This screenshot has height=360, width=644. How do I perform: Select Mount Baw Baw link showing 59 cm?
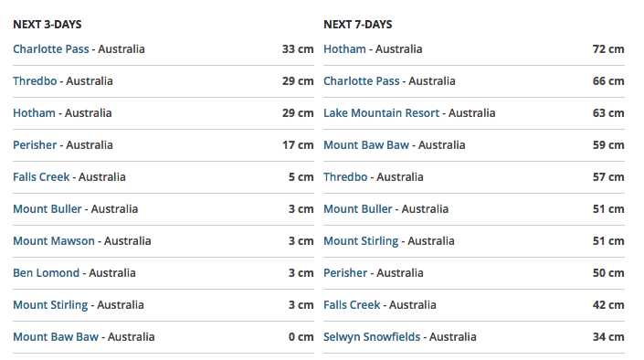click(x=366, y=145)
